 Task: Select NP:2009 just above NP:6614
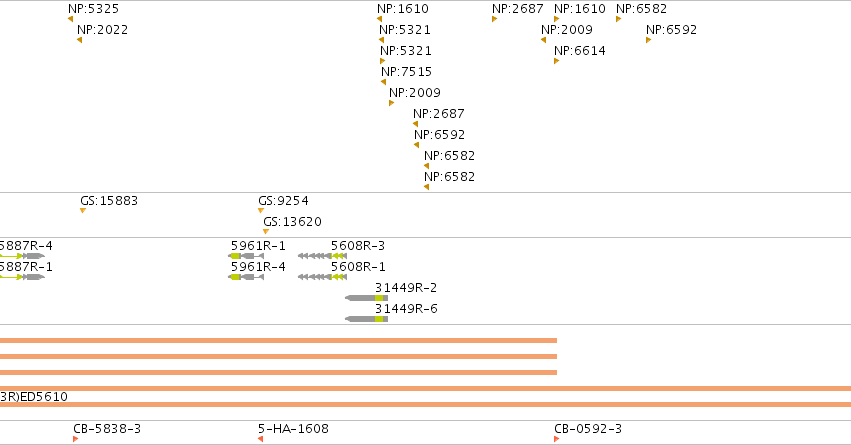(x=567, y=30)
